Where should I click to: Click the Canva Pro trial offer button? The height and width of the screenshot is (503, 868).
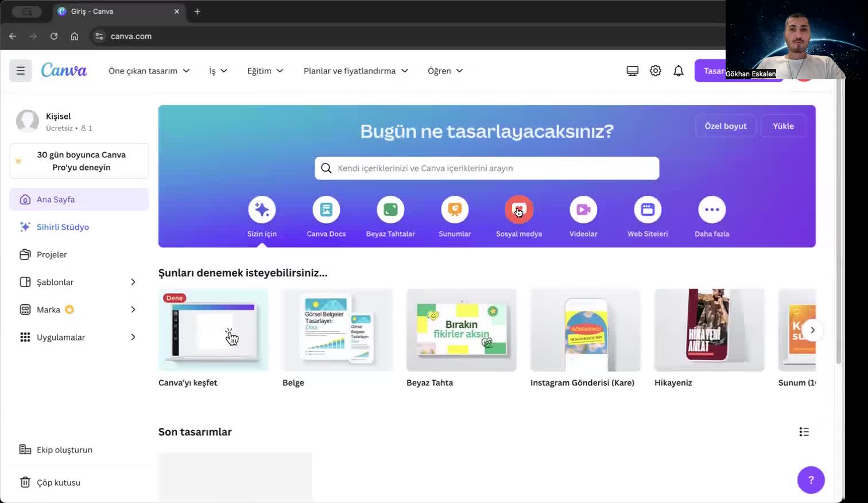pos(79,161)
